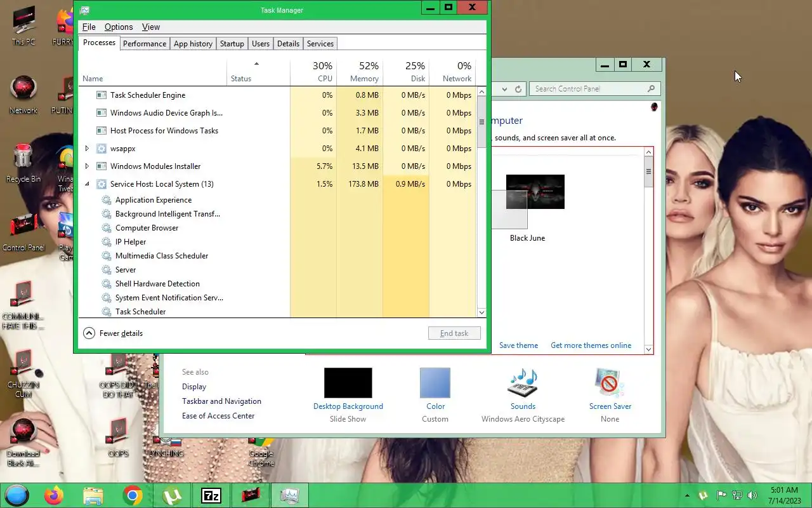Launch Firefox from the taskbar
The image size is (812, 508).
(54, 495)
